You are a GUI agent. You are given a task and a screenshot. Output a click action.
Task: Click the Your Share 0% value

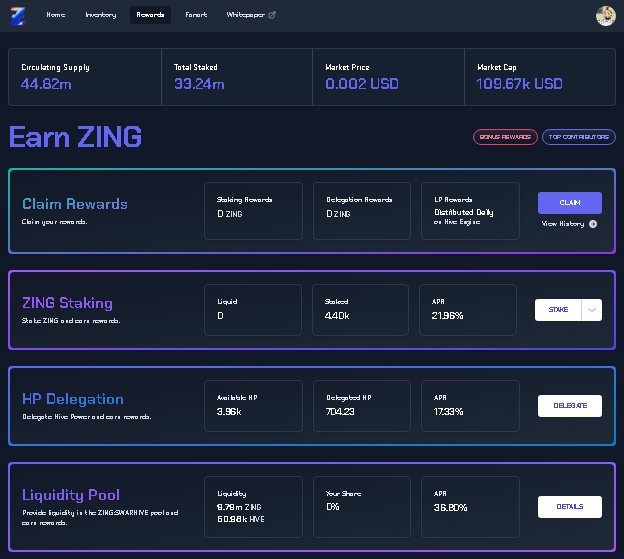(333, 507)
